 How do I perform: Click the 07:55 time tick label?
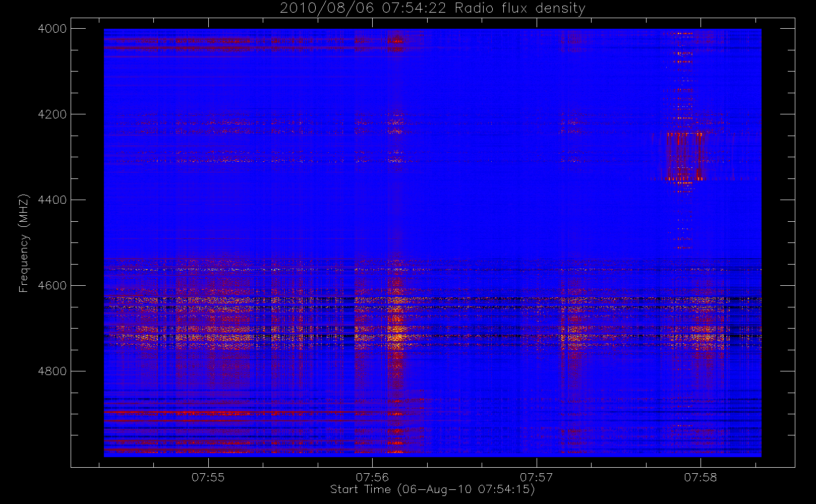click(208, 477)
